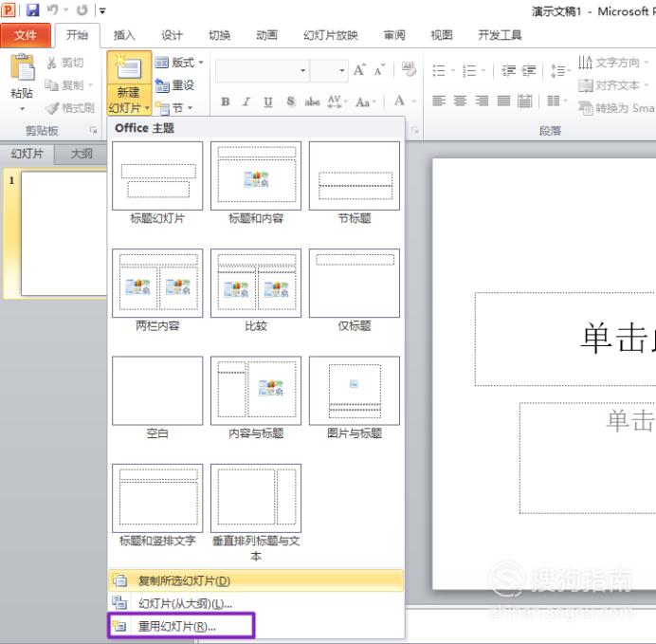This screenshot has height=644, width=656.
Task: Align text left
Action: point(439,101)
